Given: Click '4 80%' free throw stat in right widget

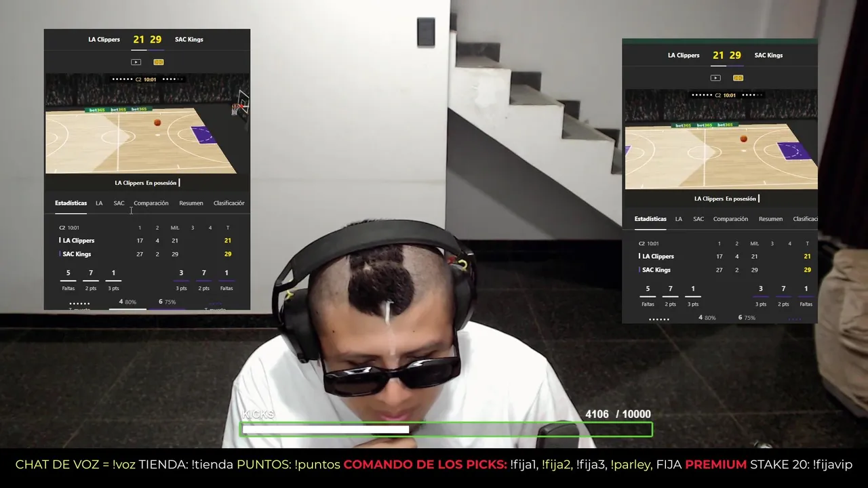Looking at the screenshot, I should point(707,318).
